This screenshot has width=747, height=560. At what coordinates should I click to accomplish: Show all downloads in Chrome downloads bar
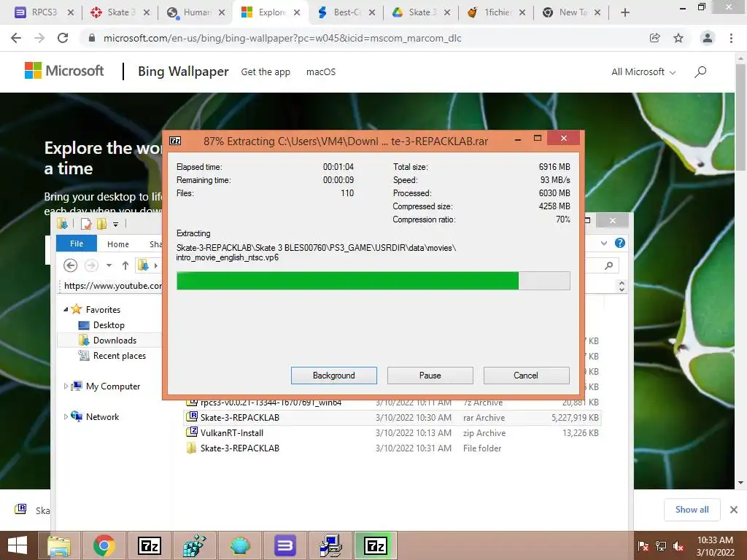coord(692,510)
